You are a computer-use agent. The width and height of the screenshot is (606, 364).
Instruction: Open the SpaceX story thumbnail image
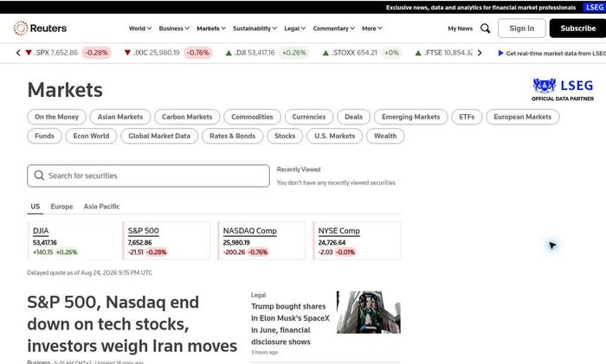tap(368, 312)
